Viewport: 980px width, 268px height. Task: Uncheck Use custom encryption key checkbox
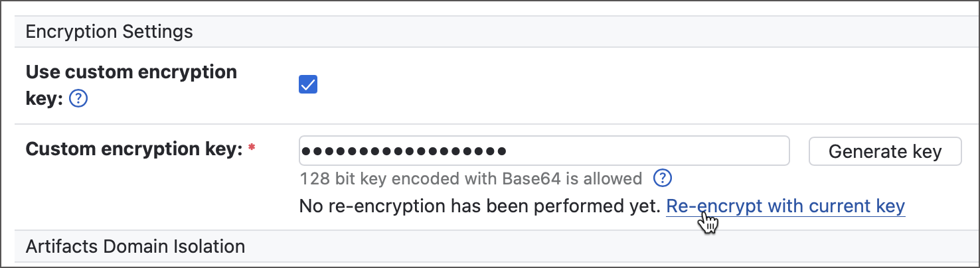pos(308,84)
